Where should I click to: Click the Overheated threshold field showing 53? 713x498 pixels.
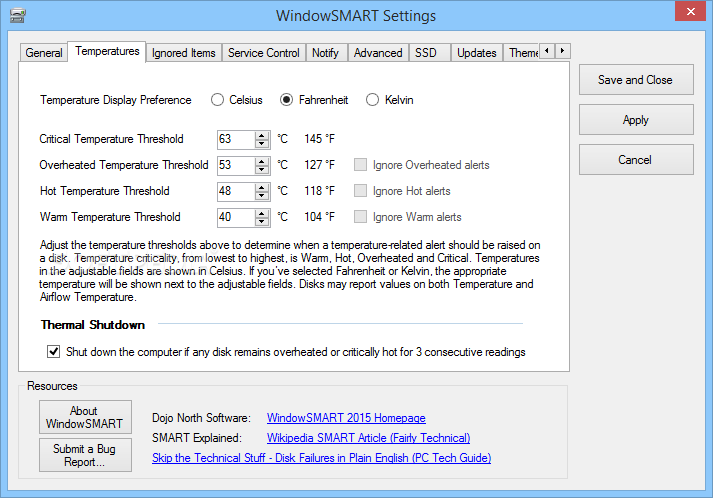pyautogui.click(x=236, y=166)
